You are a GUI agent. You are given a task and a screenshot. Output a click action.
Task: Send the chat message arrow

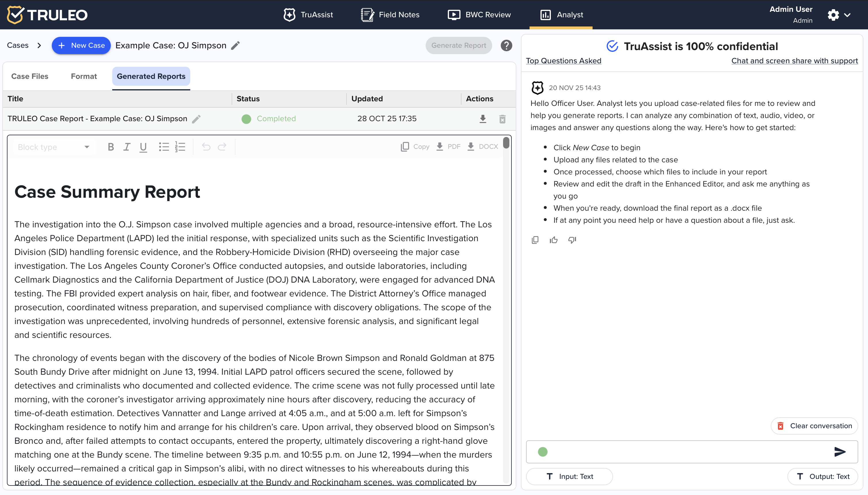pyautogui.click(x=840, y=452)
